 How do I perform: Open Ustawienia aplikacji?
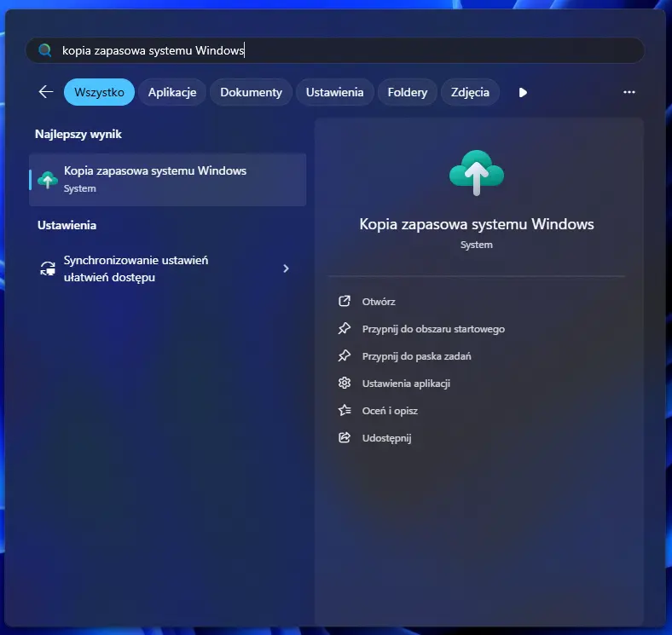click(406, 384)
